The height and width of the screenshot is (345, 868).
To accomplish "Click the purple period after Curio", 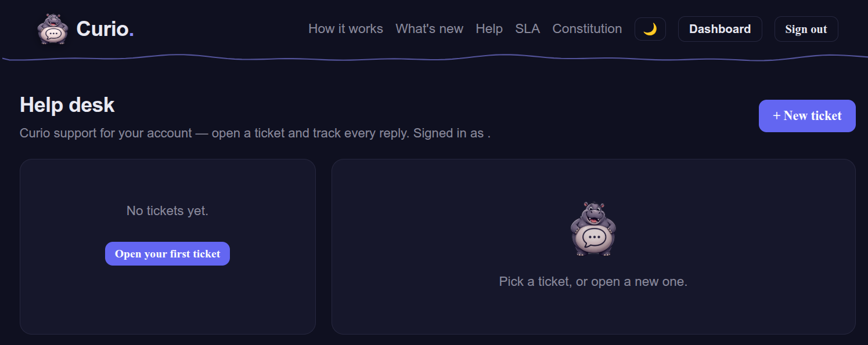I will [132, 35].
